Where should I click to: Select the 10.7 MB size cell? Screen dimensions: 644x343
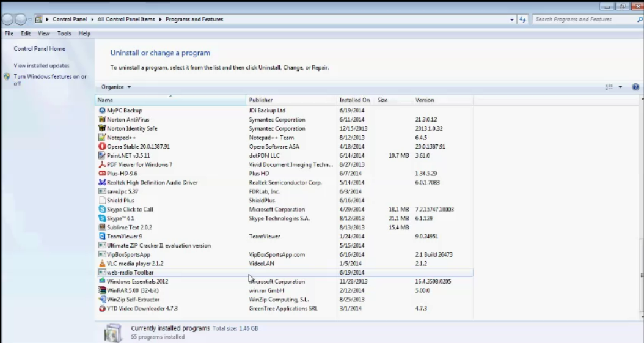point(399,156)
